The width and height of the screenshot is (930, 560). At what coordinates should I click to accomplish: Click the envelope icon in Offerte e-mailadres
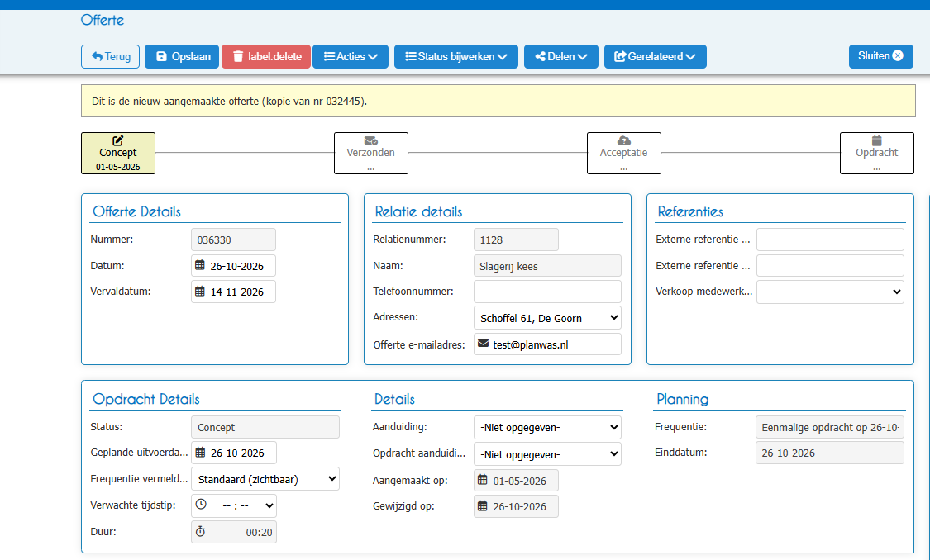coord(484,344)
